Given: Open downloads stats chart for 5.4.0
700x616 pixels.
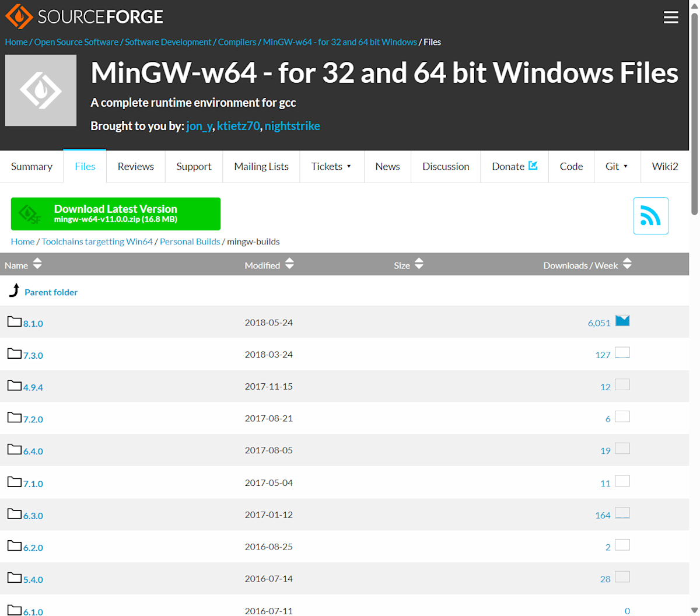Looking at the screenshot, I should (x=622, y=577).
